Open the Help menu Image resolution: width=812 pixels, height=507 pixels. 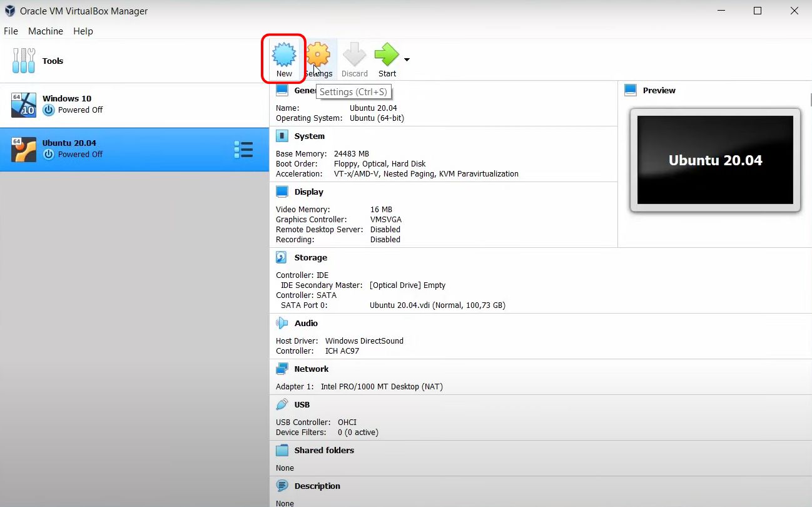pos(83,31)
